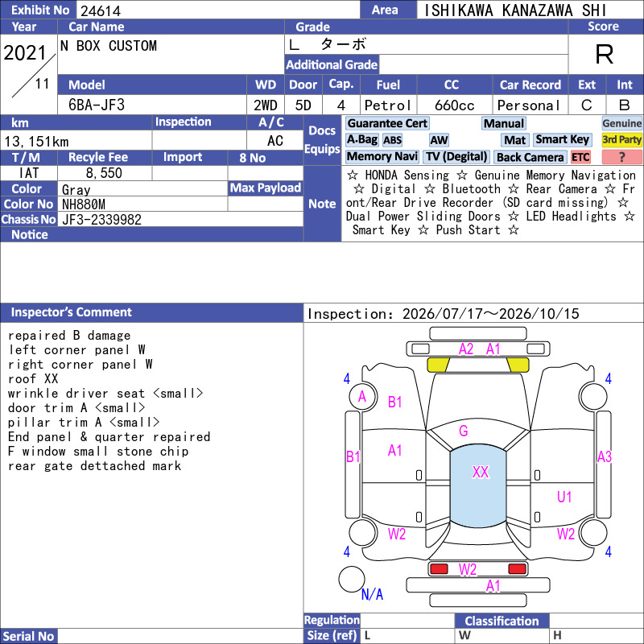This screenshot has width=644, height=644.
Task: Select the Smart Key badge
Action: [x=562, y=140]
